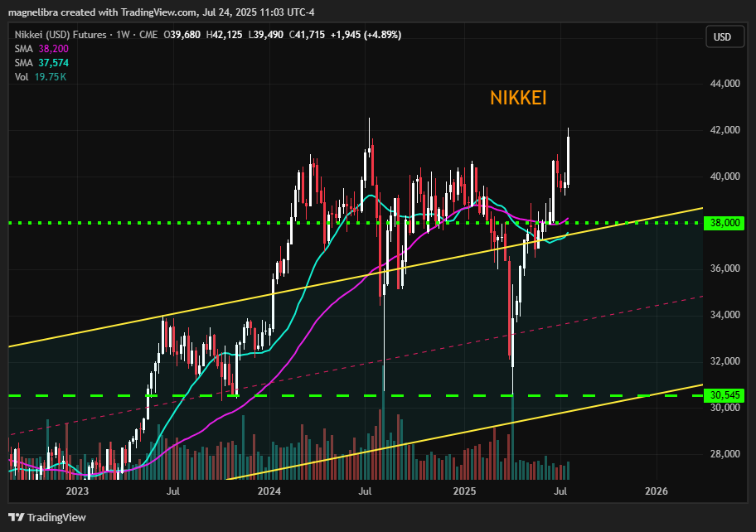Click the Nikkei (USD) Futures symbol title

61,35
